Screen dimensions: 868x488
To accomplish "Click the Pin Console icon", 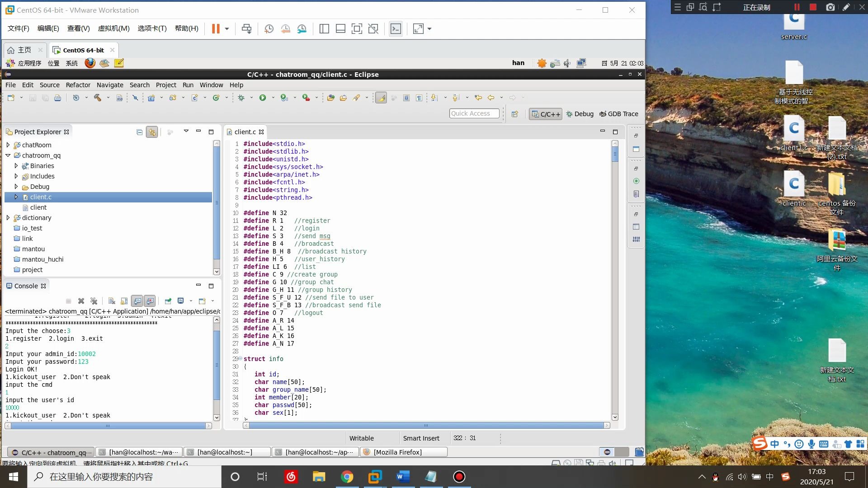I will (x=168, y=301).
